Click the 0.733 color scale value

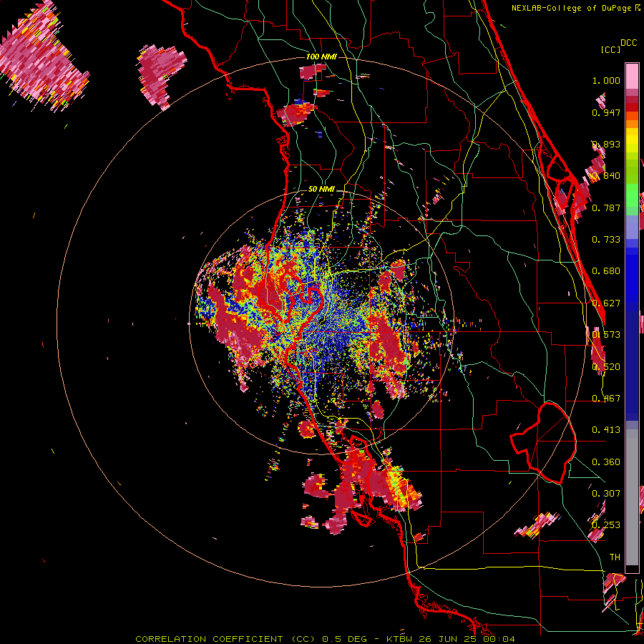[606, 240]
